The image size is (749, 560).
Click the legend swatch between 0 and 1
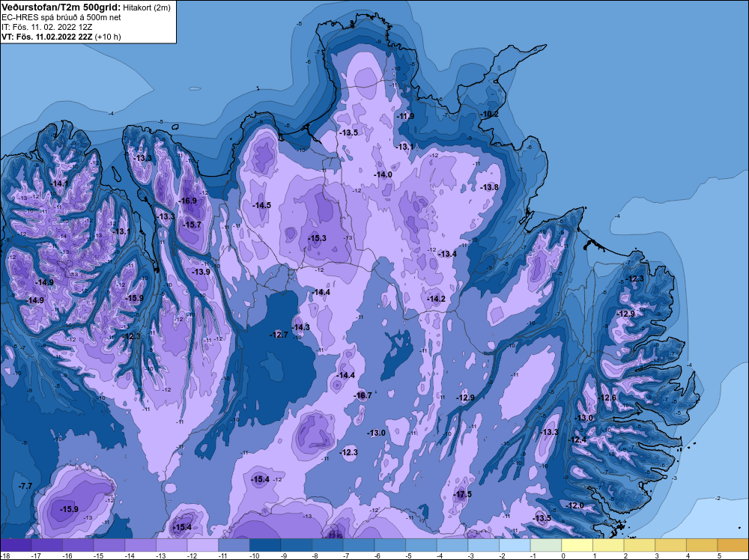pyautogui.click(x=577, y=545)
